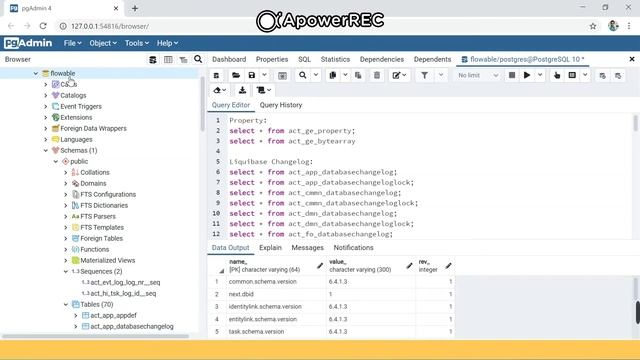Open the No limit rows dropdown
The image size is (640, 360).
[x=478, y=75]
